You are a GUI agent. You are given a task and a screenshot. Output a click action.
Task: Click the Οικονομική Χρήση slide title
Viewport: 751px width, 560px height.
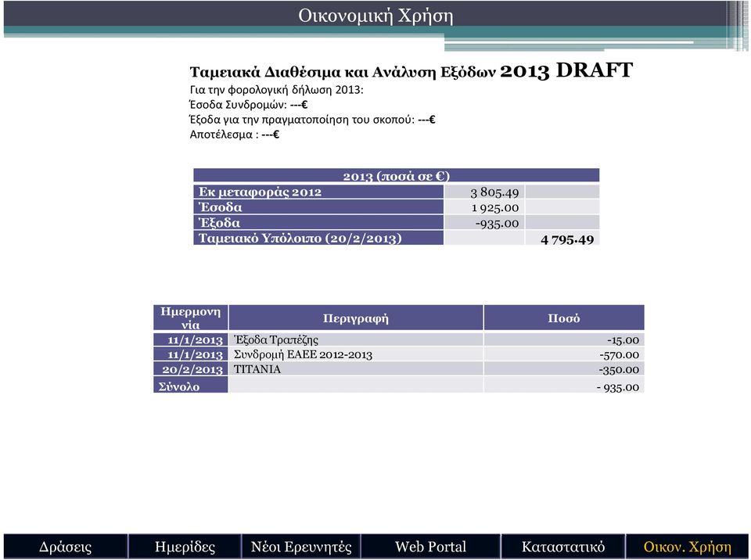click(375, 16)
